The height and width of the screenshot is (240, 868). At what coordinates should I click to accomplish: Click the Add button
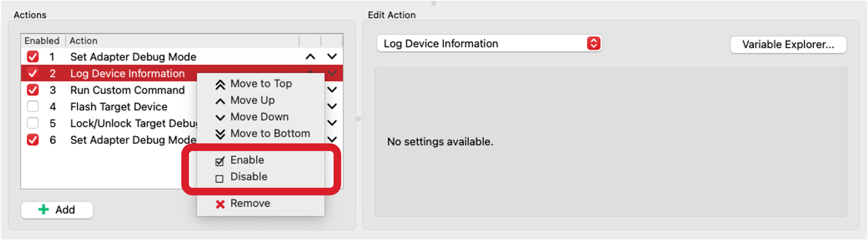(x=56, y=210)
